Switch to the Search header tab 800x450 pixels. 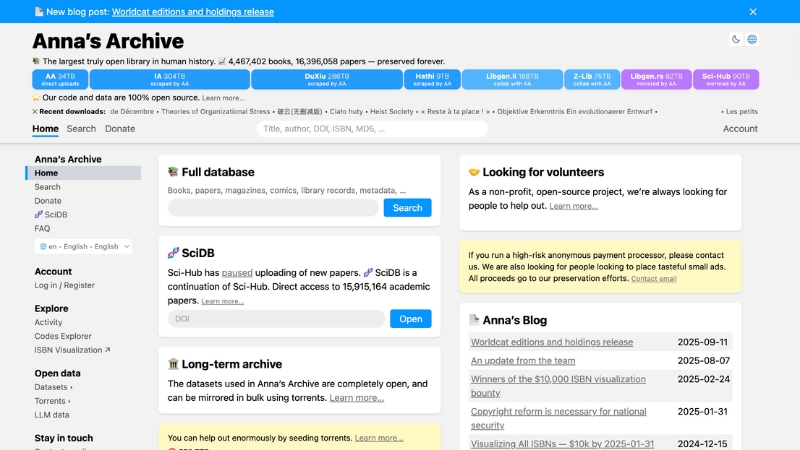coord(81,129)
